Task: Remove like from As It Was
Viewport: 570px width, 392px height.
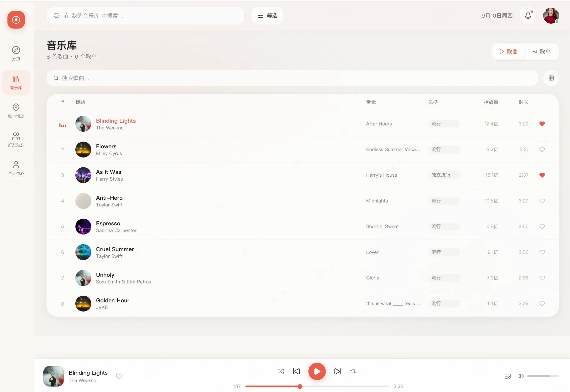Action: [542, 175]
